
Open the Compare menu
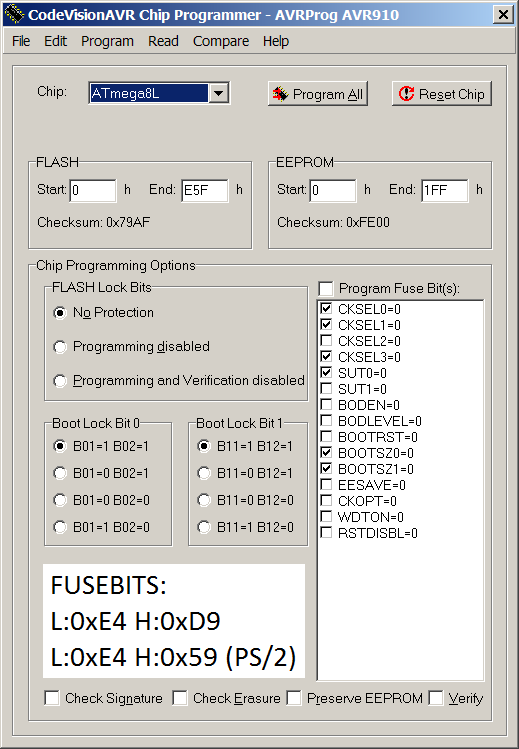pyautogui.click(x=221, y=41)
